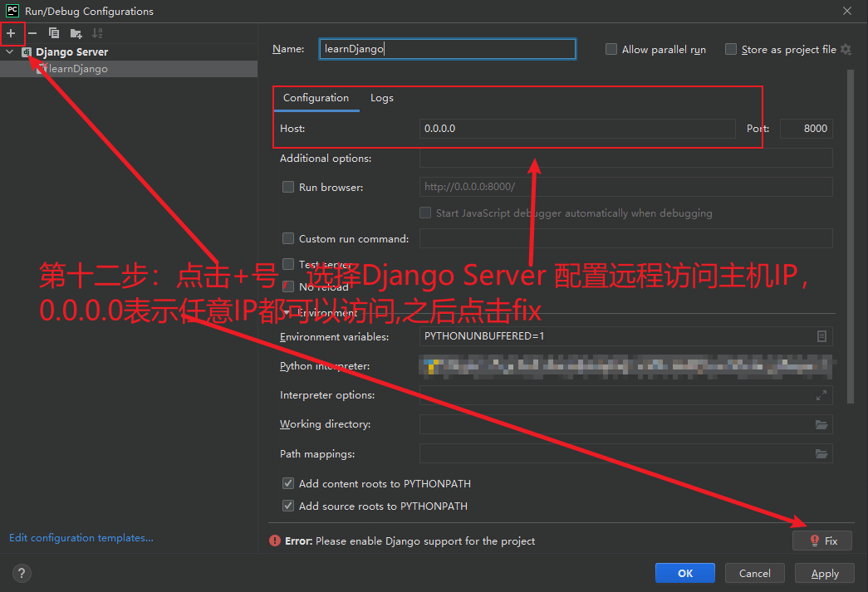Uncheck Add source roots to PYTHONPATH

point(288,506)
